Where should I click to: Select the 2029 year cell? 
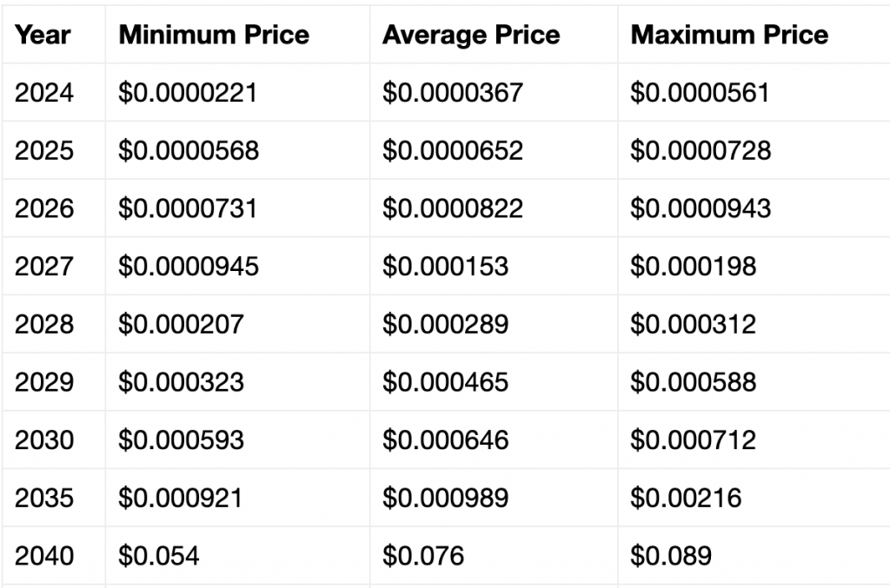(x=44, y=382)
